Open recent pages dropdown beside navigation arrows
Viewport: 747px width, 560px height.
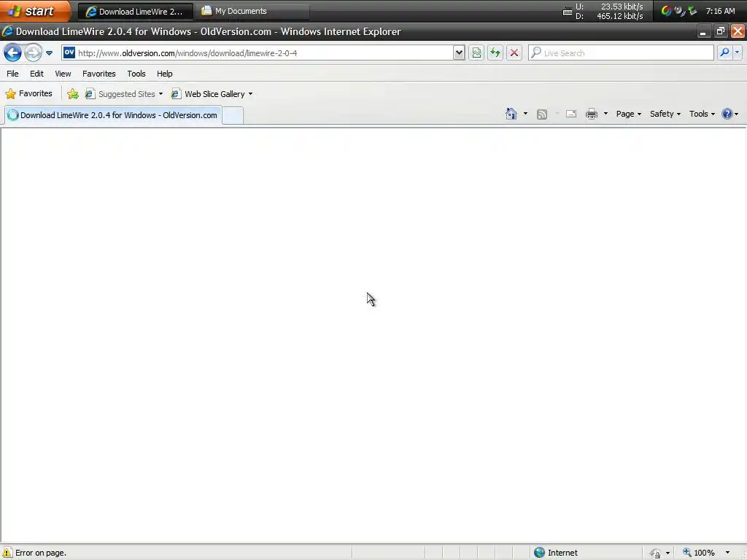[49, 52]
